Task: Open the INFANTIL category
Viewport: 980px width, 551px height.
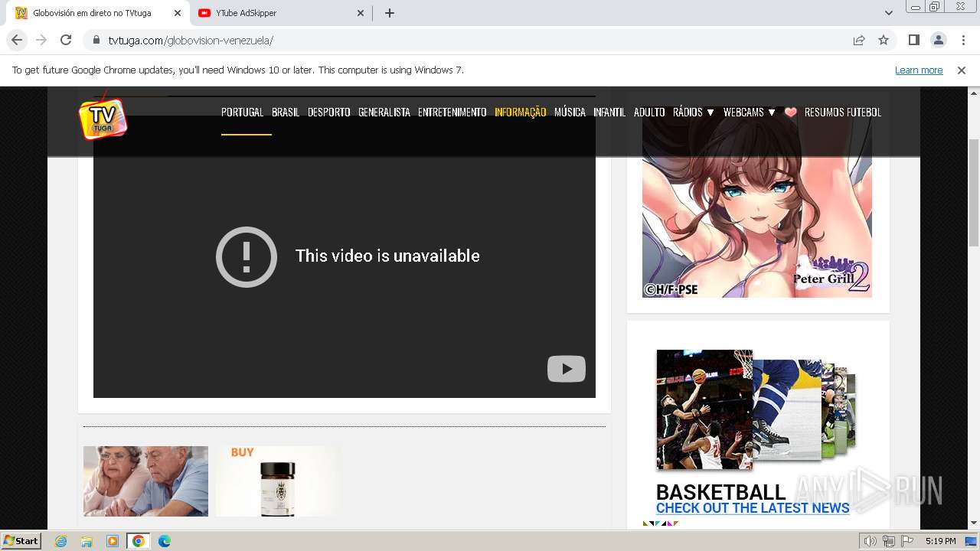Action: click(609, 112)
